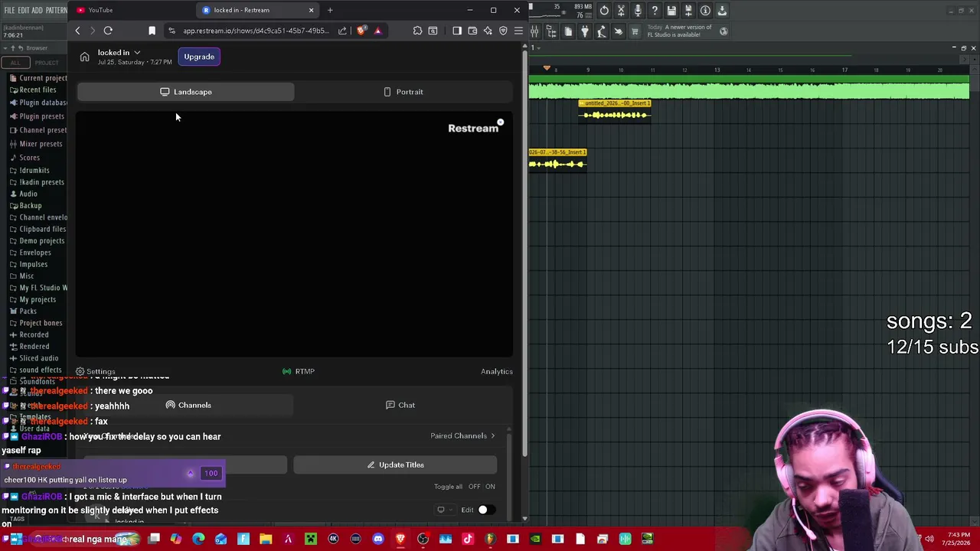Expand Paired Channels arrow

492,436
